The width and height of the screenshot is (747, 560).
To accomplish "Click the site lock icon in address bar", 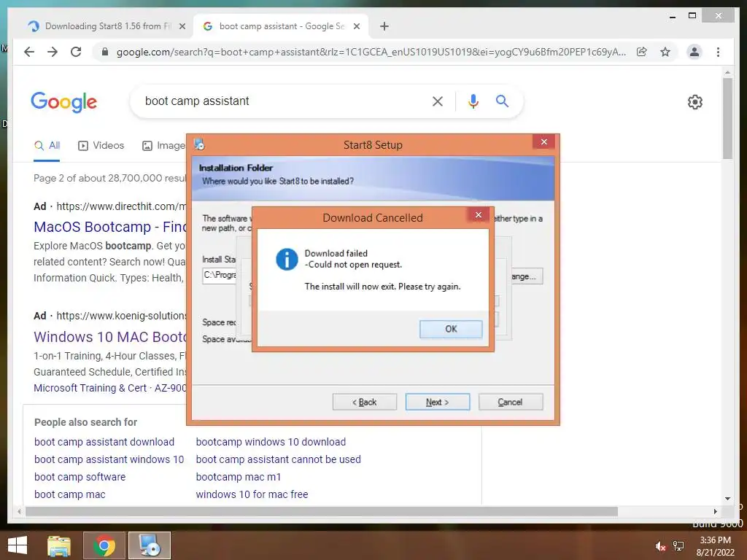I will coord(105,52).
